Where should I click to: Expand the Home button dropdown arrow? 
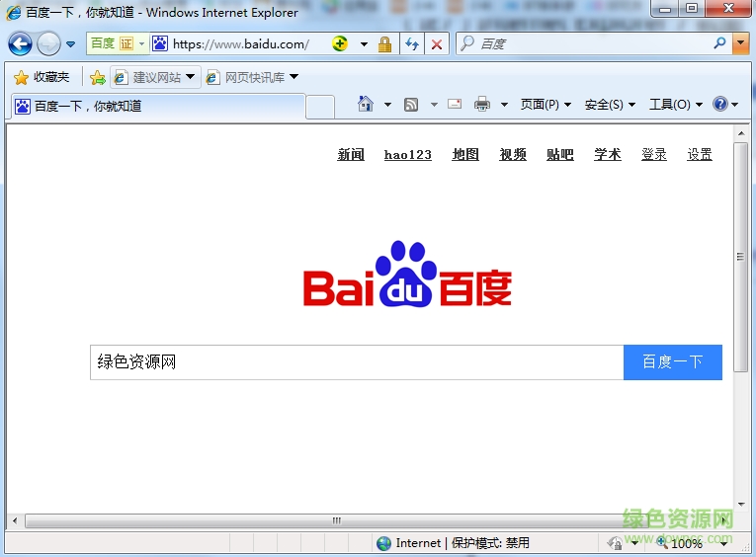coord(387,105)
